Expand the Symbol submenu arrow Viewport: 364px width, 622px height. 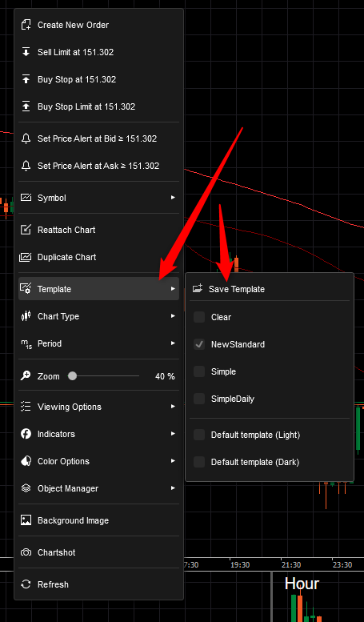pyautogui.click(x=173, y=198)
